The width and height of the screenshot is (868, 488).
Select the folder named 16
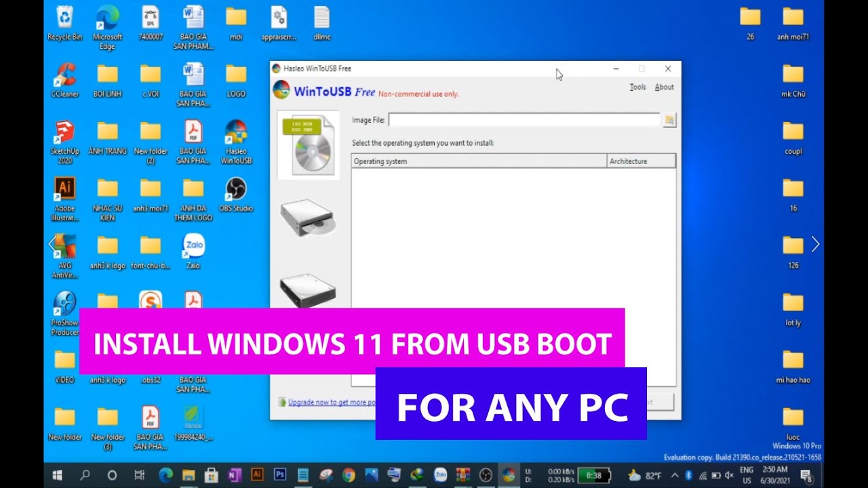click(793, 195)
